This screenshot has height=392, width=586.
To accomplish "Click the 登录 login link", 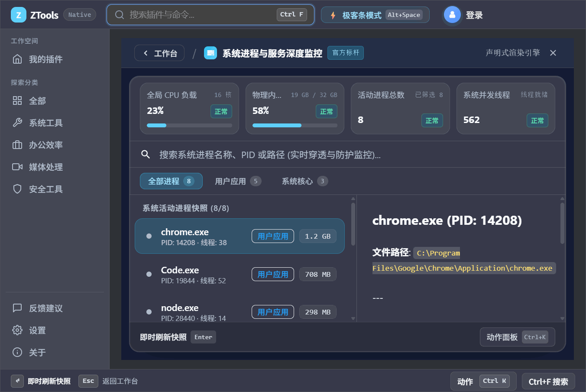I will (x=474, y=15).
